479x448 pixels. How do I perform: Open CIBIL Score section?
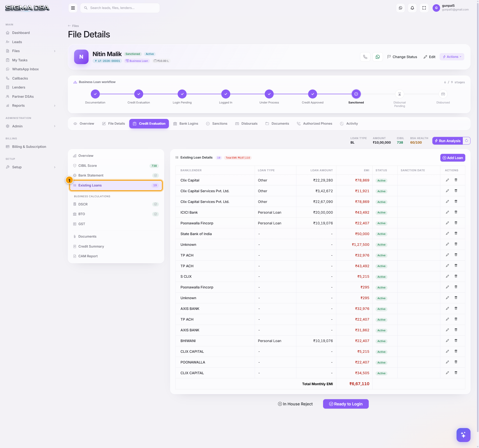[x=116, y=166]
